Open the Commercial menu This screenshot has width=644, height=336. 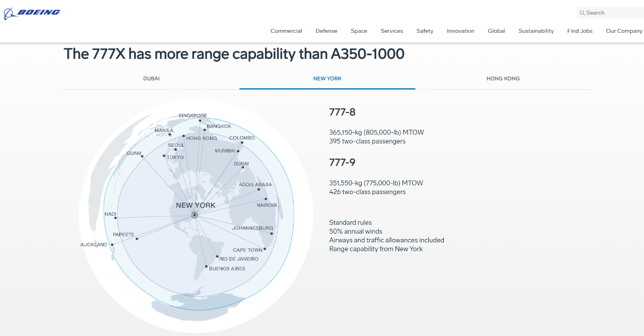coord(286,31)
